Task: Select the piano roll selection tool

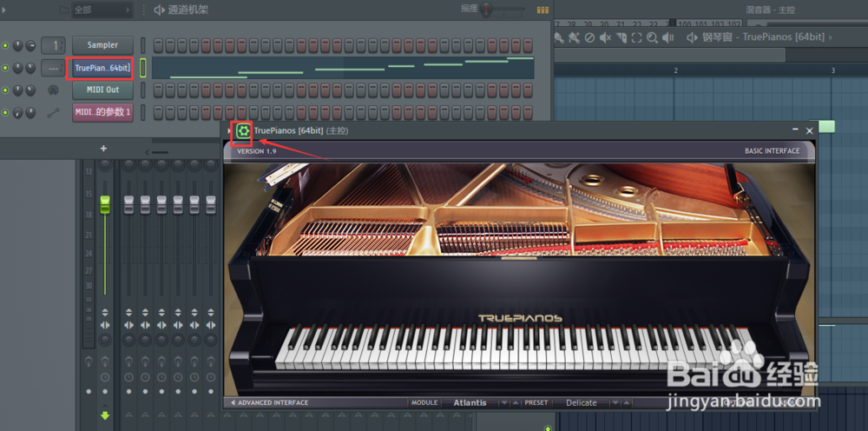Action: [636, 37]
